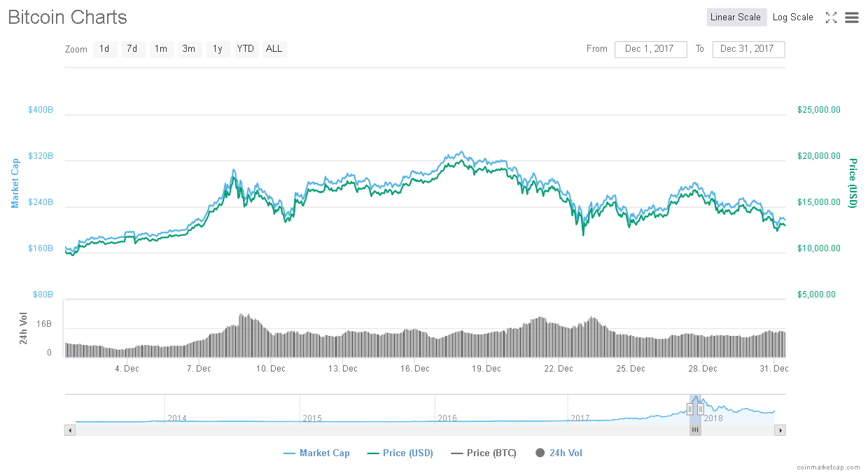
Task: Click the gray 24h Vol legend circle
Action: [x=540, y=453]
